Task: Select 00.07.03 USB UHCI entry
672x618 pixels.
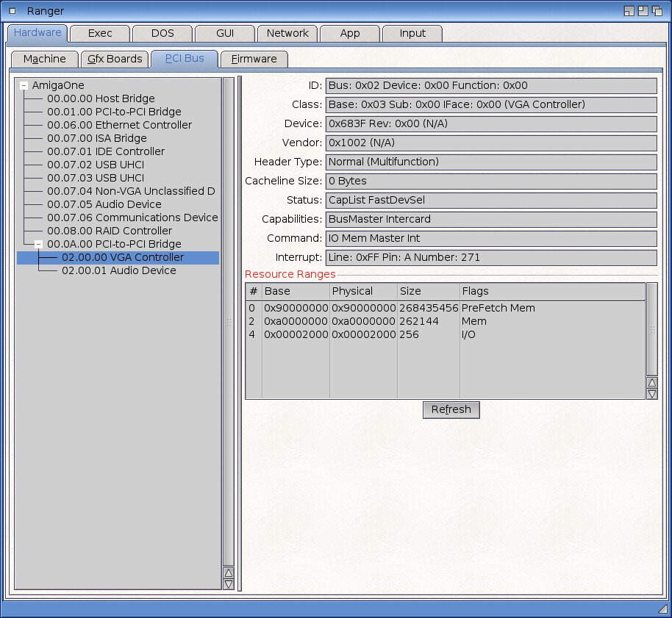Action: pos(96,178)
